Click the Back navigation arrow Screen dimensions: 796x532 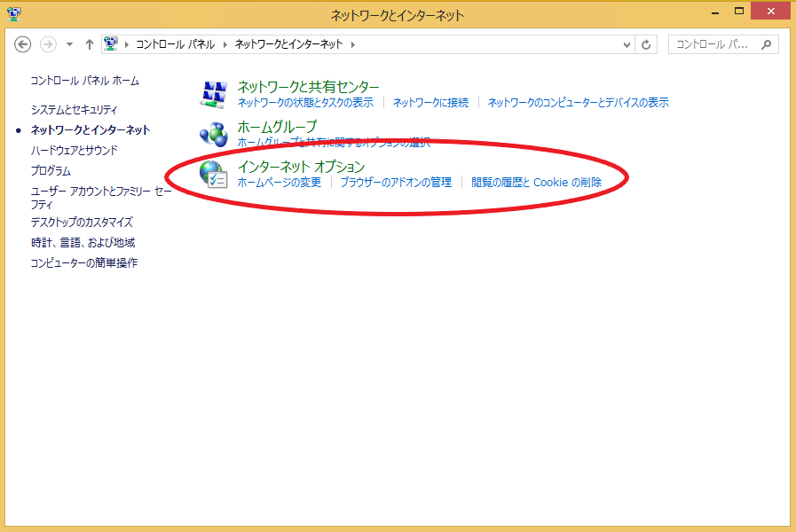point(23,44)
